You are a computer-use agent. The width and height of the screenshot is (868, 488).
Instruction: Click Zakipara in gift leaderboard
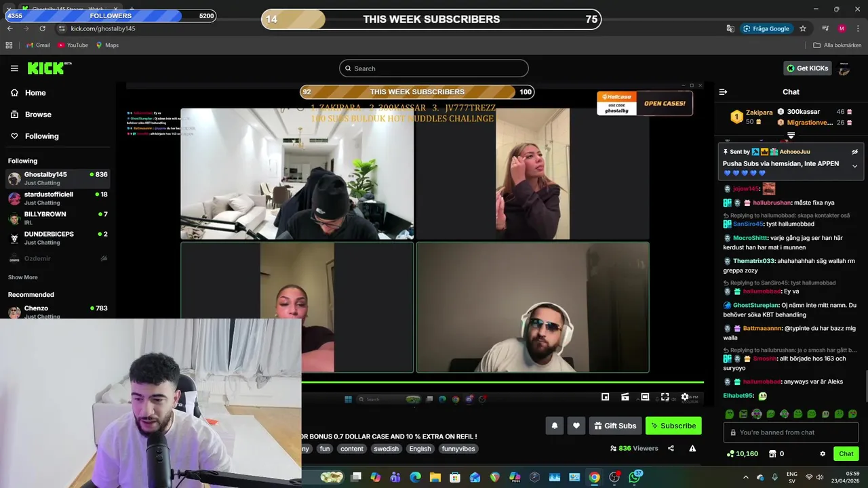759,113
